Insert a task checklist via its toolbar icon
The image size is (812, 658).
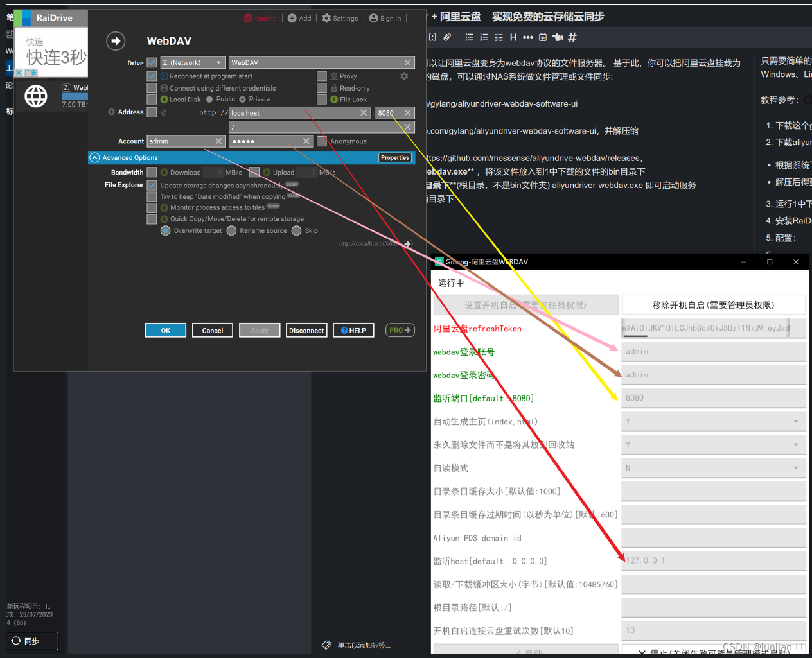pos(499,37)
